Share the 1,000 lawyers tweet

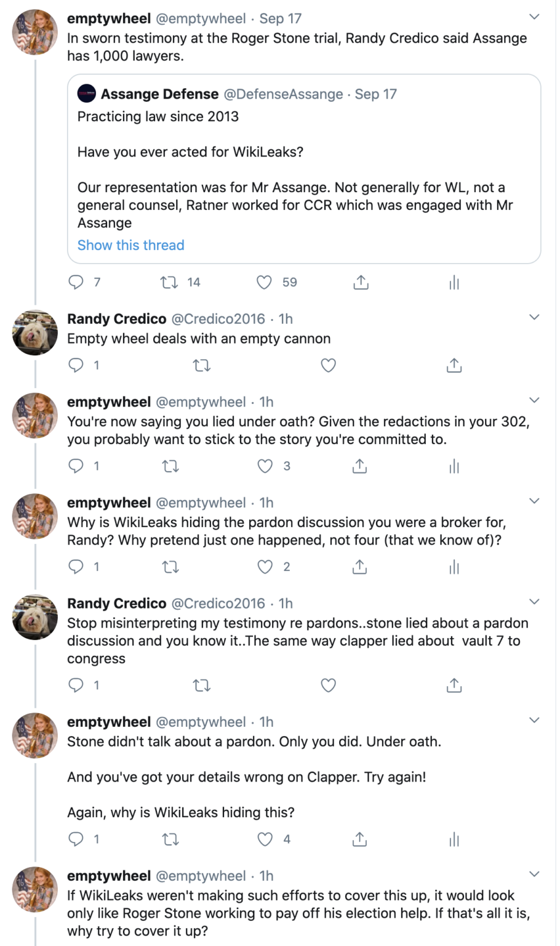361,283
